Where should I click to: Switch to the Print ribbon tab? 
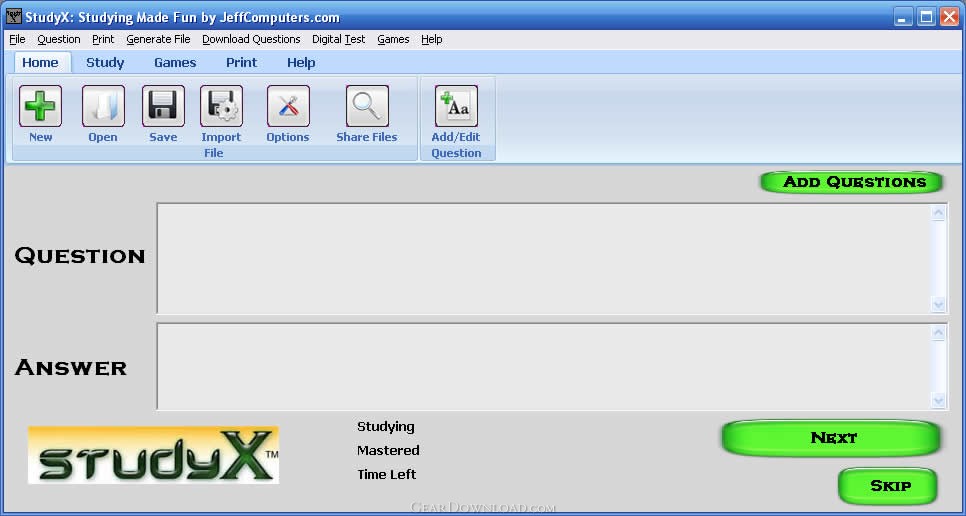click(242, 63)
